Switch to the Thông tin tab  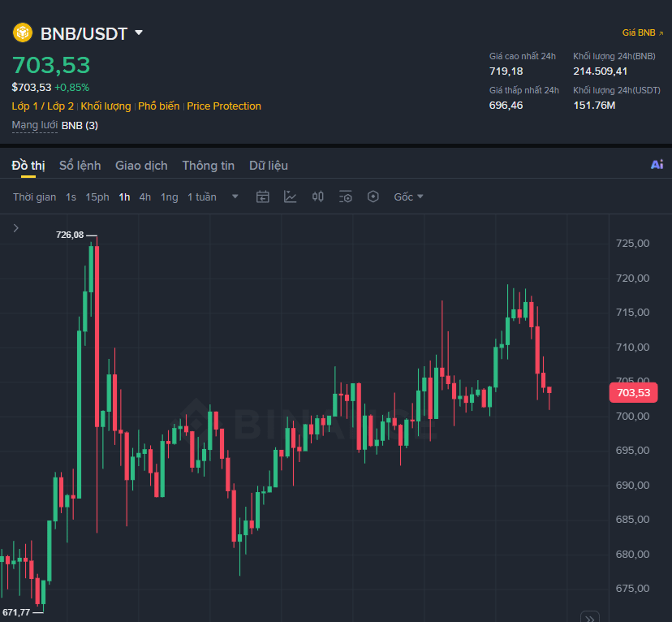click(x=209, y=166)
